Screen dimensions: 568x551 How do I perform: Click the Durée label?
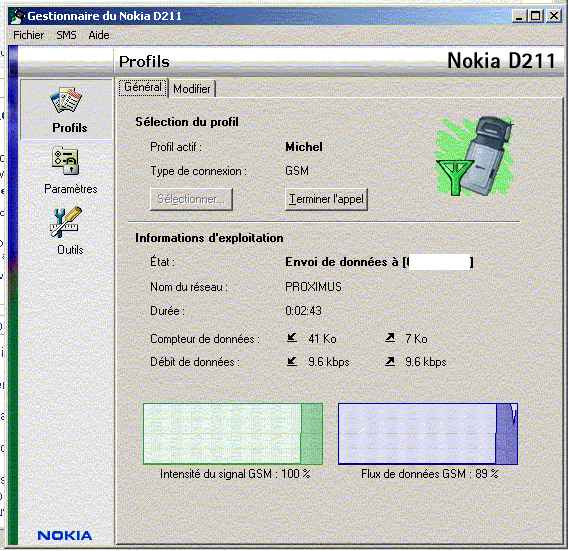point(167,311)
